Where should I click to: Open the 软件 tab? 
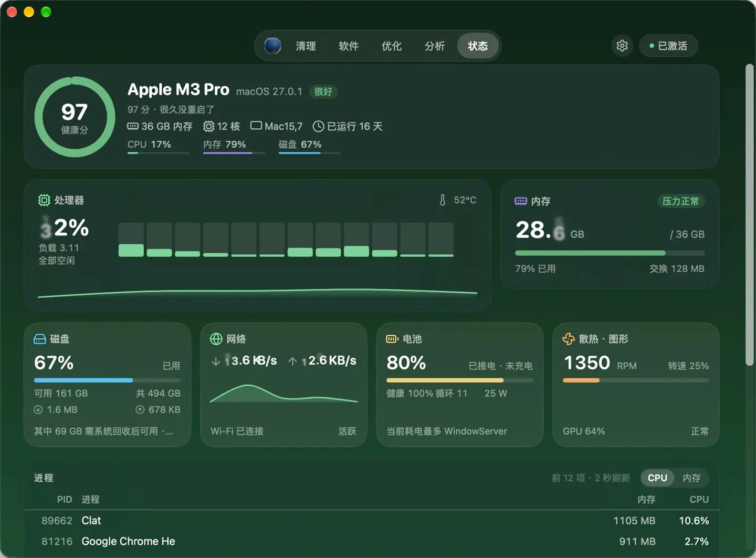point(349,46)
